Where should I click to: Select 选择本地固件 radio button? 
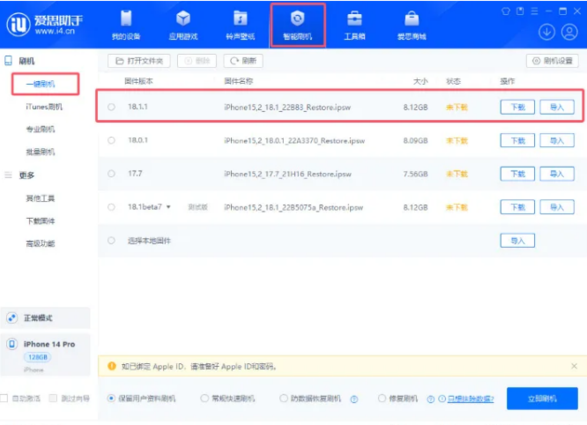pyautogui.click(x=111, y=240)
